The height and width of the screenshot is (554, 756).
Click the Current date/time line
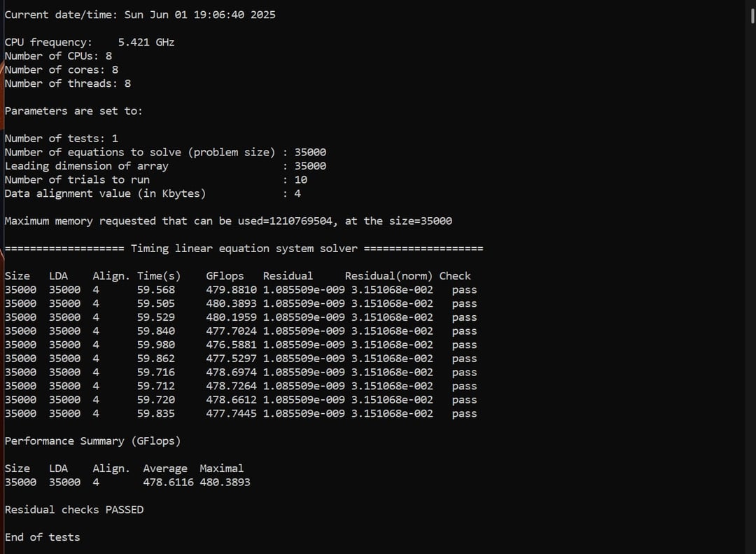(x=140, y=15)
